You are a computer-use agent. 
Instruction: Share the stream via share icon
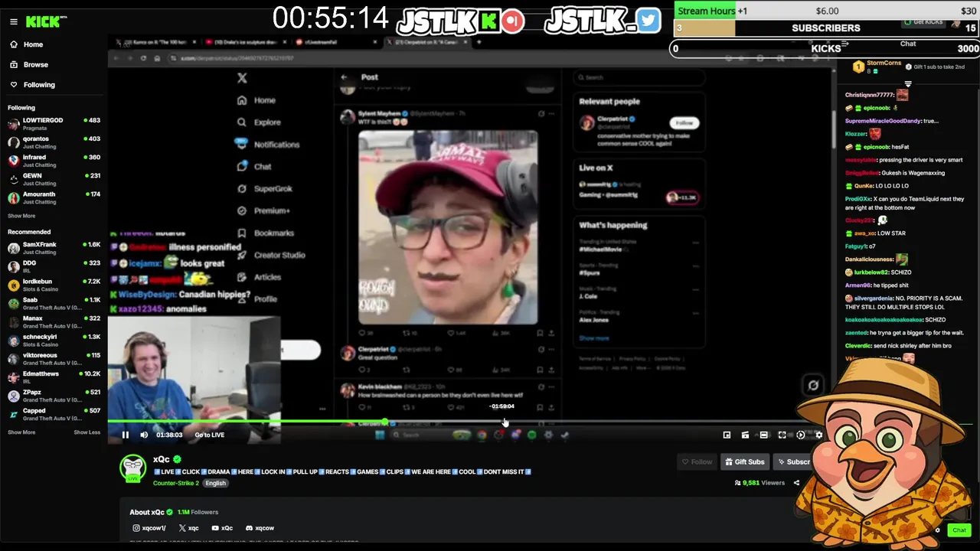(796, 483)
